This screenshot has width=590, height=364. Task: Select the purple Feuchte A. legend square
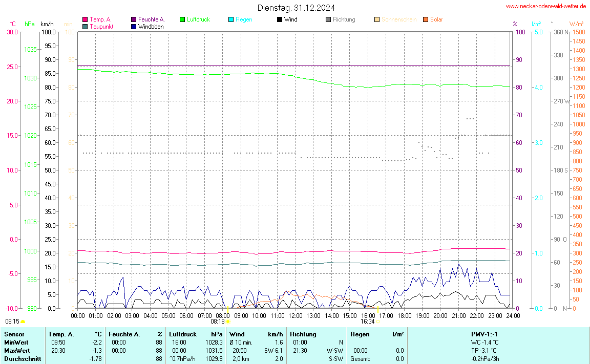134,19
